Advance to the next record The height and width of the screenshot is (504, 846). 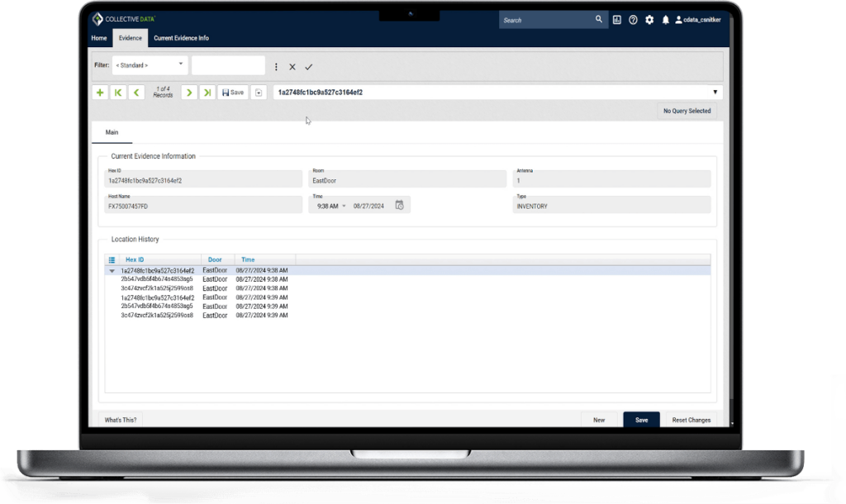tap(189, 93)
